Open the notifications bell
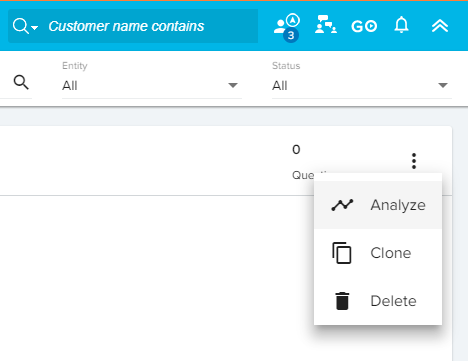Viewport: 468px width, 361px height. click(x=401, y=25)
